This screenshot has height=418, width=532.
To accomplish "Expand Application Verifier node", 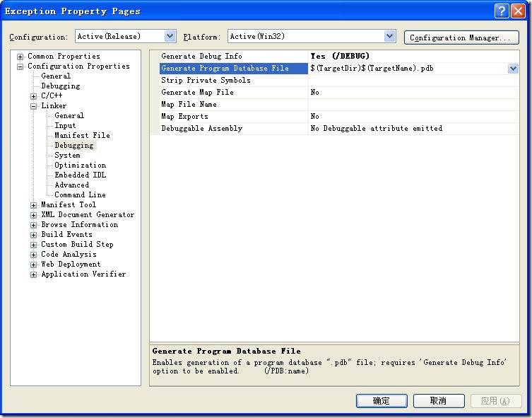I will pos(33,274).
